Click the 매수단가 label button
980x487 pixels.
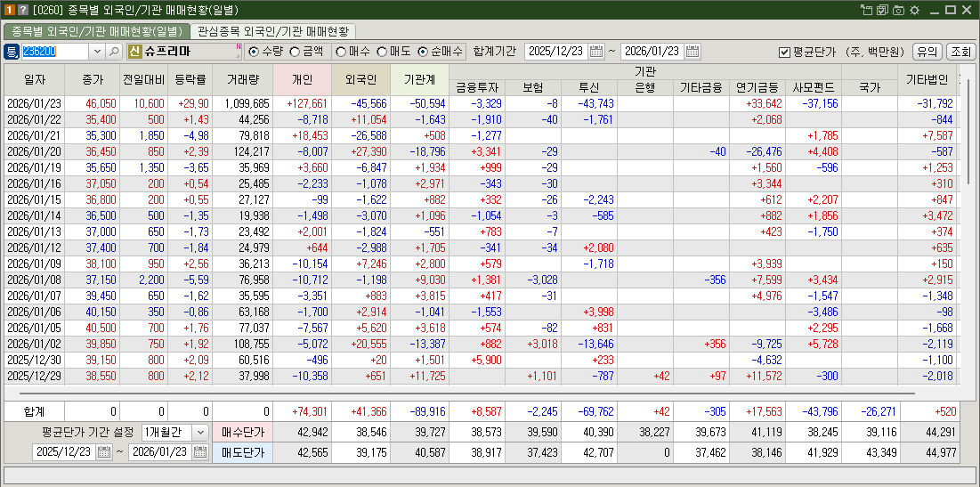[x=242, y=432]
